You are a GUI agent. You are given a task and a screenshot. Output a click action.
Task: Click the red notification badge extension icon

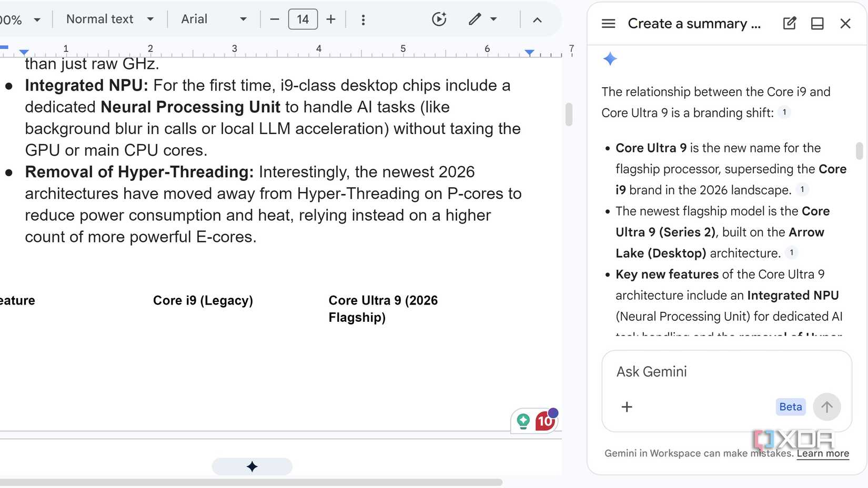(545, 421)
